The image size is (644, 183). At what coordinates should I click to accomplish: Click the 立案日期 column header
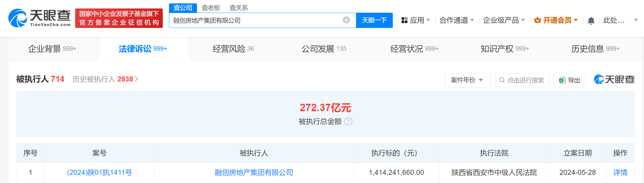tap(578, 153)
